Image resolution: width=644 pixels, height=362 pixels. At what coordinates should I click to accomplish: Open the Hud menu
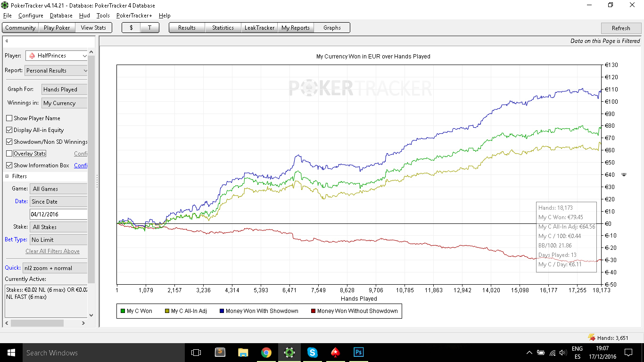point(84,16)
